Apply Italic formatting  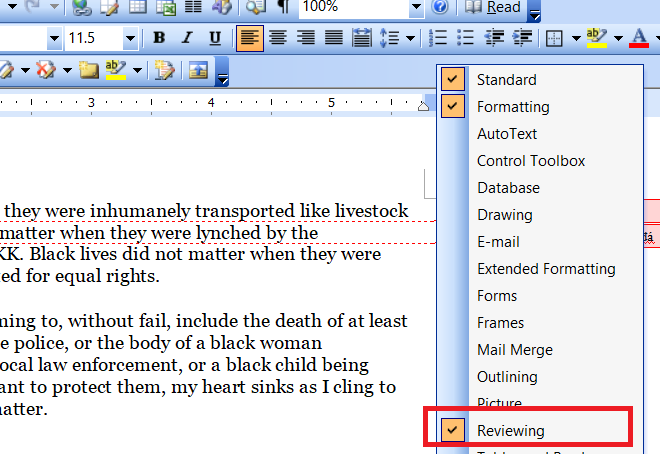pos(187,39)
